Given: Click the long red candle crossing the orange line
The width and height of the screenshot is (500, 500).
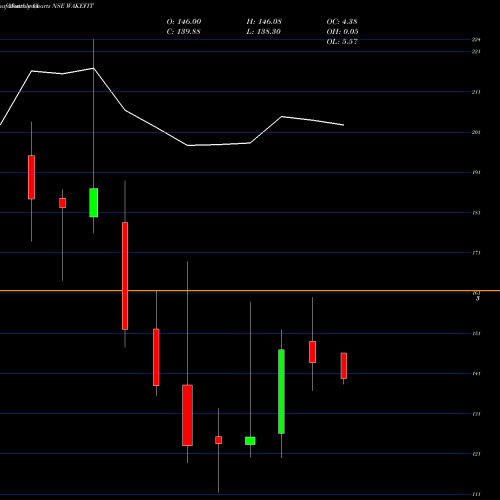Looking at the screenshot, I should point(125,276).
